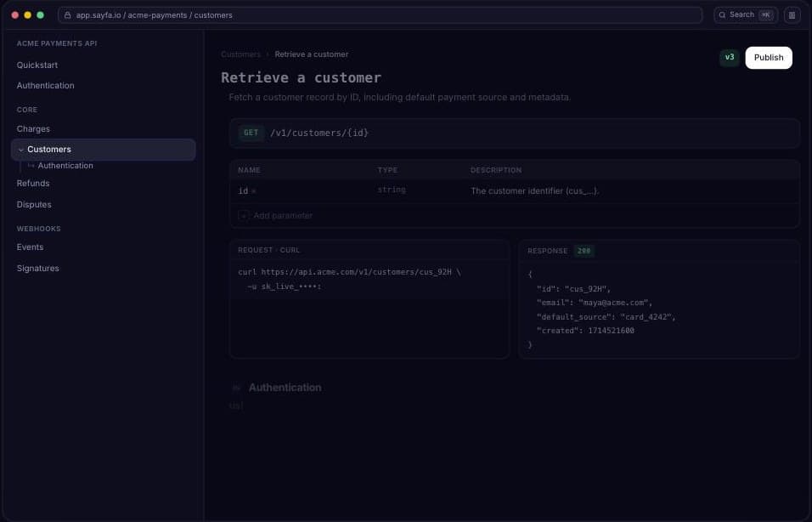The width and height of the screenshot is (812, 522).
Task: Click the 200 response status badge
Action: [x=584, y=251]
